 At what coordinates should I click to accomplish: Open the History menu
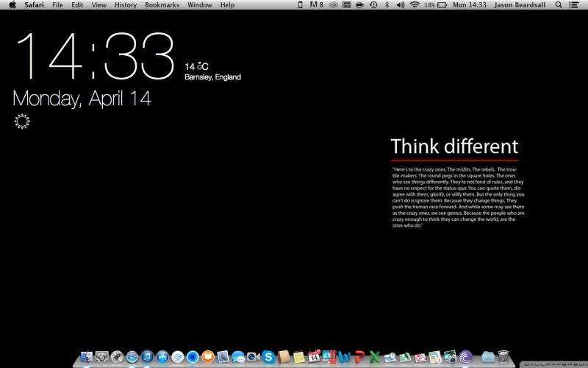(x=126, y=5)
